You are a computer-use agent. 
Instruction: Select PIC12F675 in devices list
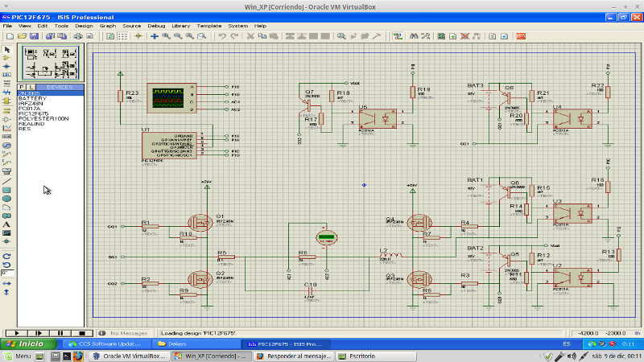[33, 113]
